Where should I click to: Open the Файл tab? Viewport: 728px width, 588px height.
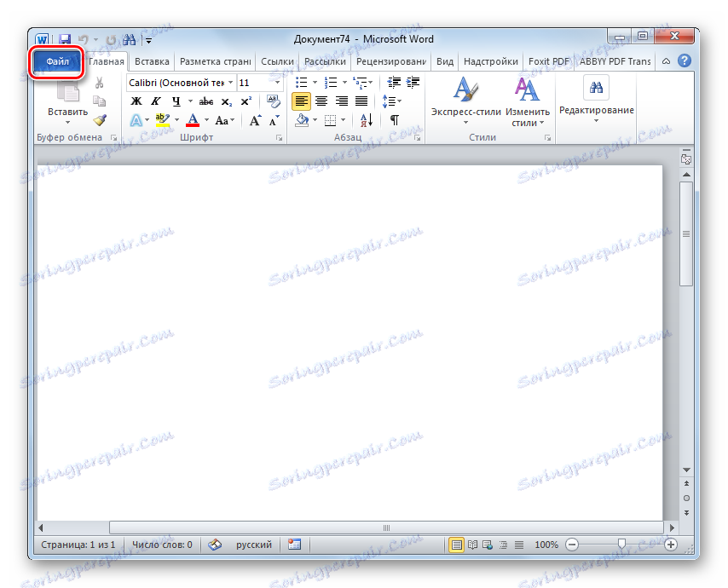tap(57, 61)
